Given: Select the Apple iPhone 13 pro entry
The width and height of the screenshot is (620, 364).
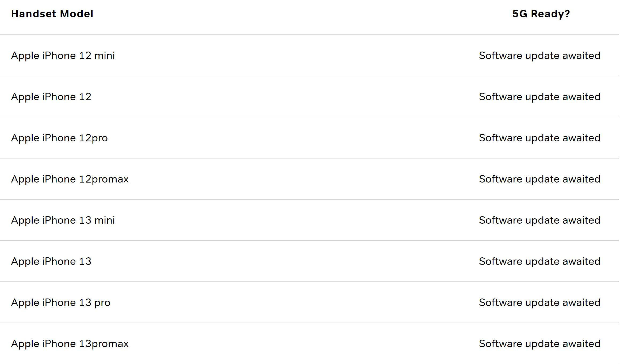Looking at the screenshot, I should click(61, 303).
